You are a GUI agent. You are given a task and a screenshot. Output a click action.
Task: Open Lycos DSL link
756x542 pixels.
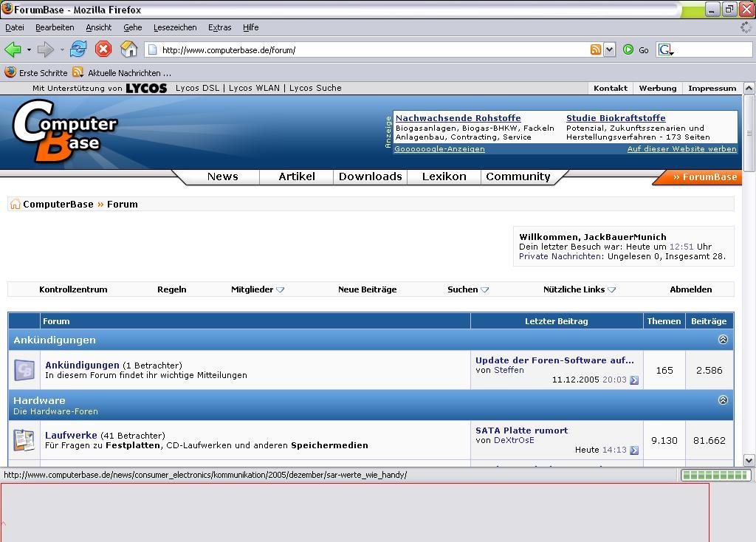[197, 89]
